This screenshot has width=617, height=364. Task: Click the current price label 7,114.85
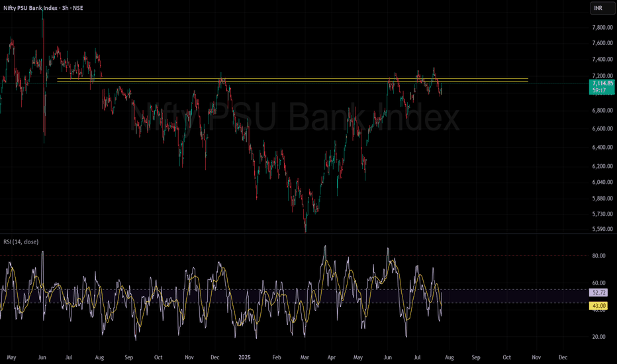pyautogui.click(x=602, y=83)
